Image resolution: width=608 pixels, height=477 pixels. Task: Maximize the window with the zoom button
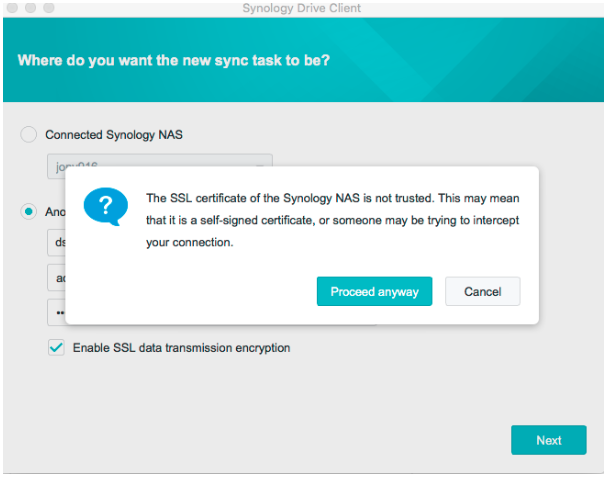[48, 8]
